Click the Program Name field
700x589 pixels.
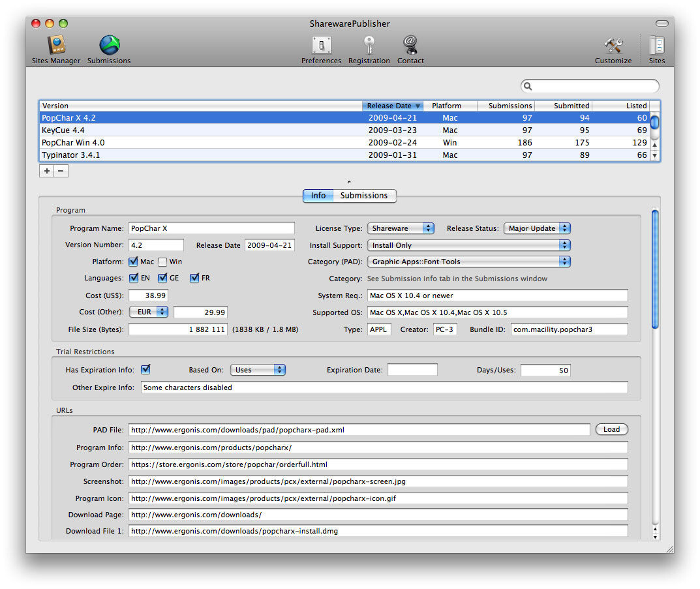coord(211,228)
